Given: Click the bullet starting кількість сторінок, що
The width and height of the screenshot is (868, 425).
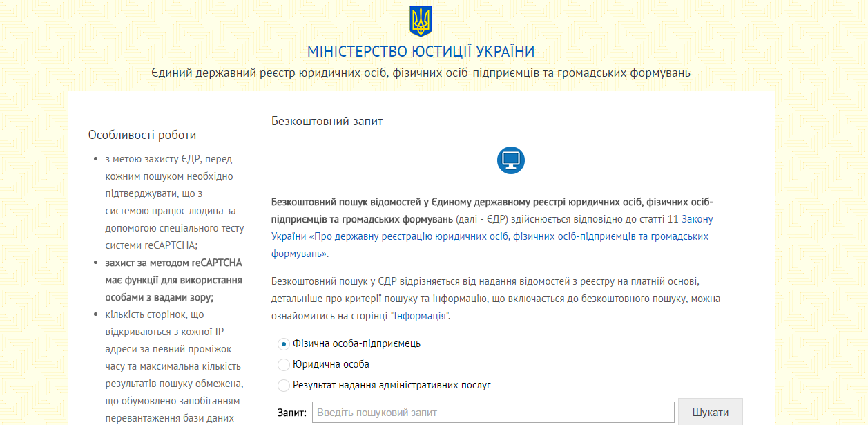Looking at the screenshot, I should (x=173, y=366).
